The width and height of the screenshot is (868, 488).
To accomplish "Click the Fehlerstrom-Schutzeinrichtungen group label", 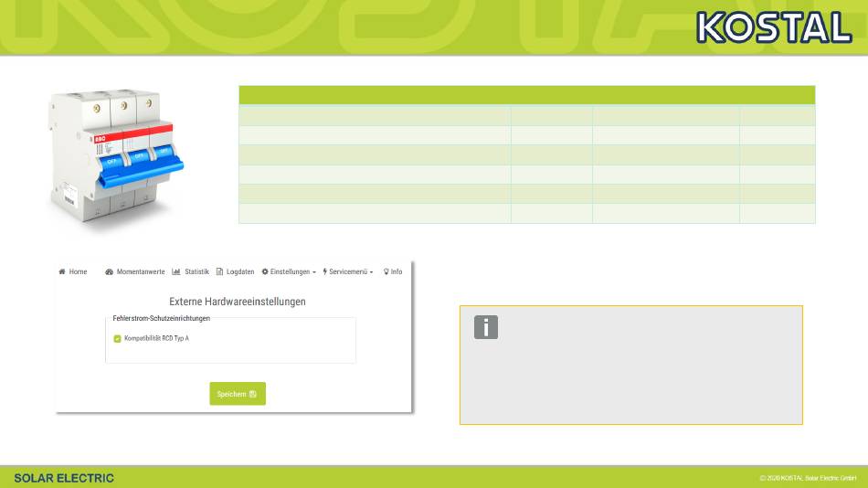I will coord(161,318).
